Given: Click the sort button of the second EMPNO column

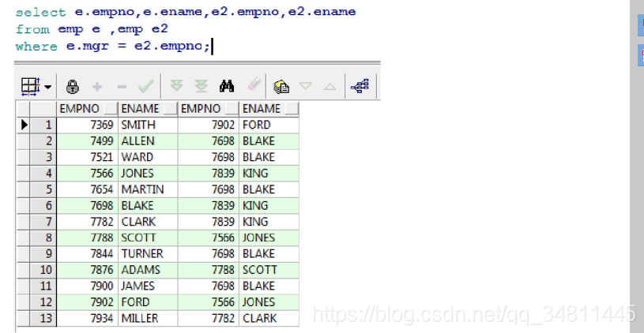Looking at the screenshot, I should pyautogui.click(x=232, y=109).
